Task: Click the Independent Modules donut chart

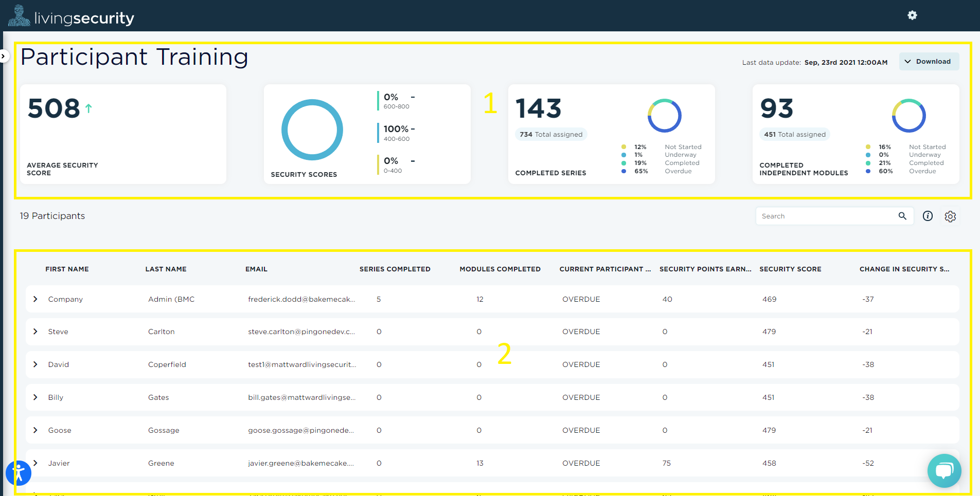Action: pyautogui.click(x=908, y=116)
